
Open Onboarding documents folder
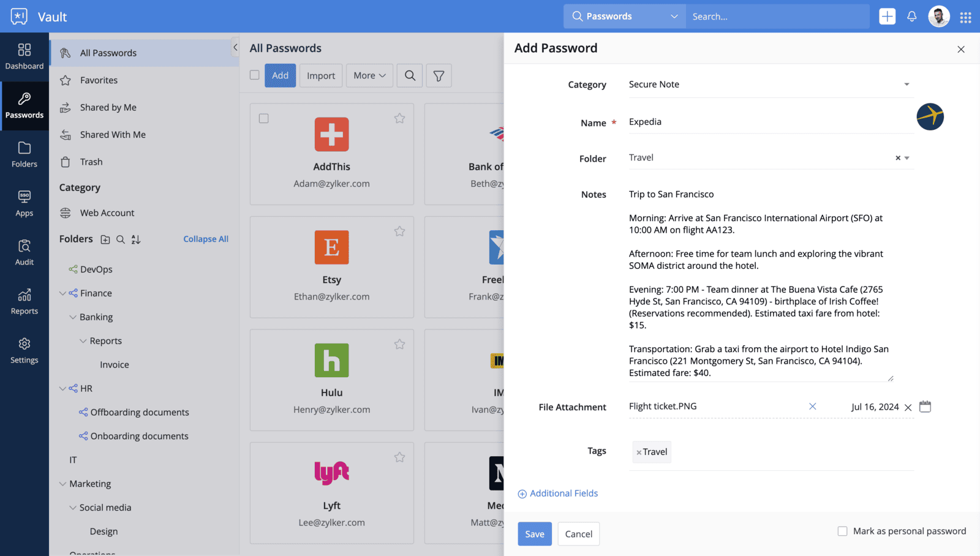click(x=140, y=437)
